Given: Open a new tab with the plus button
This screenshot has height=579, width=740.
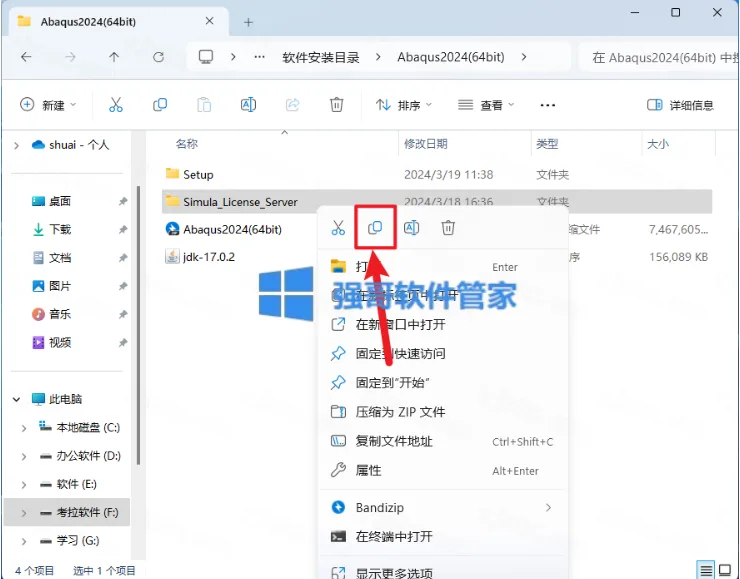Looking at the screenshot, I should (248, 22).
